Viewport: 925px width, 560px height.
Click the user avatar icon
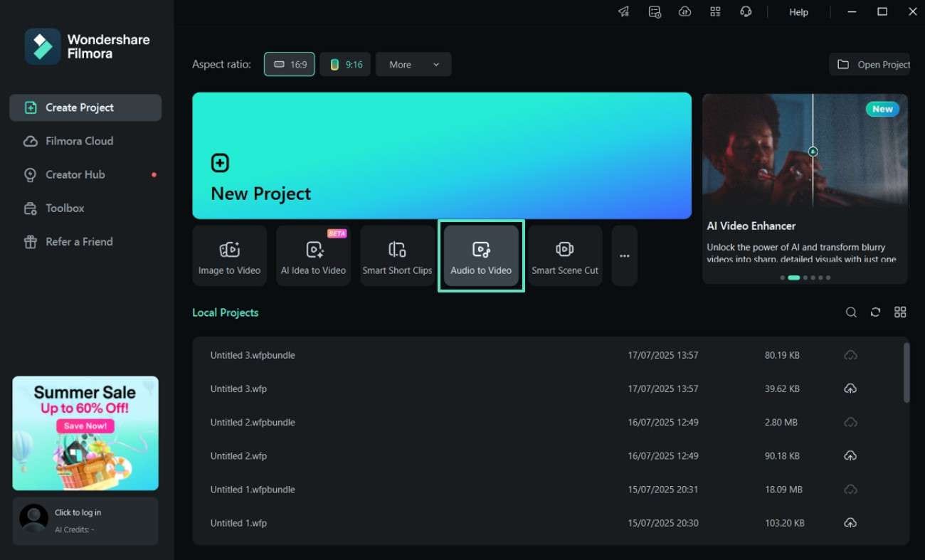coord(33,519)
